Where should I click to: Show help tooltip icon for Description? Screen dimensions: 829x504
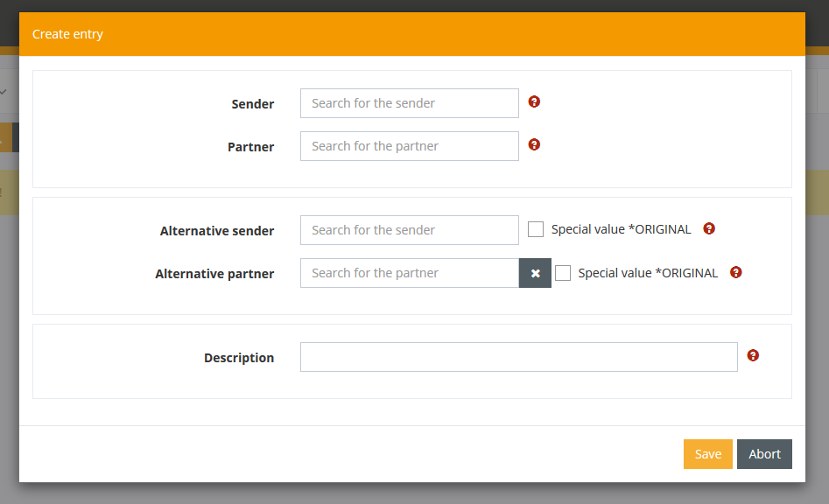coord(753,355)
